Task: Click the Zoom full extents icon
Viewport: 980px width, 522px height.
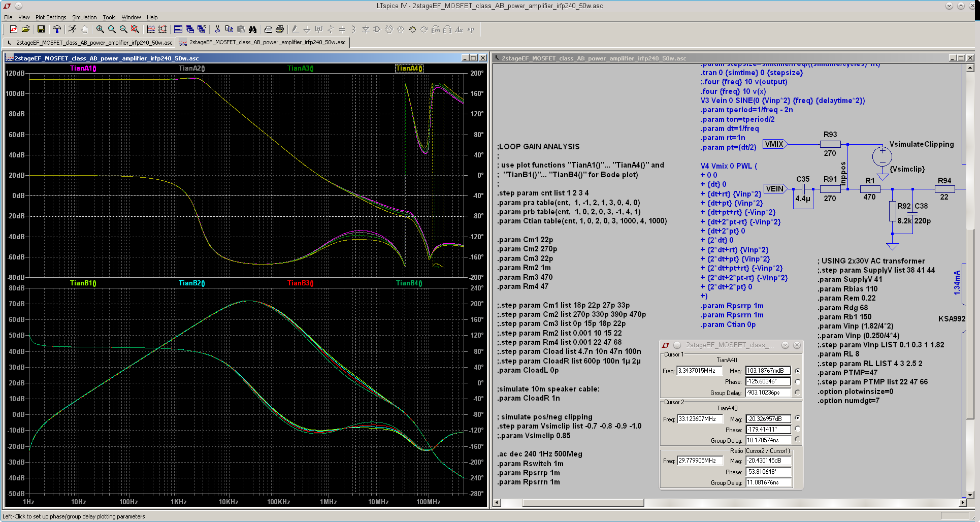Action: pos(135,29)
